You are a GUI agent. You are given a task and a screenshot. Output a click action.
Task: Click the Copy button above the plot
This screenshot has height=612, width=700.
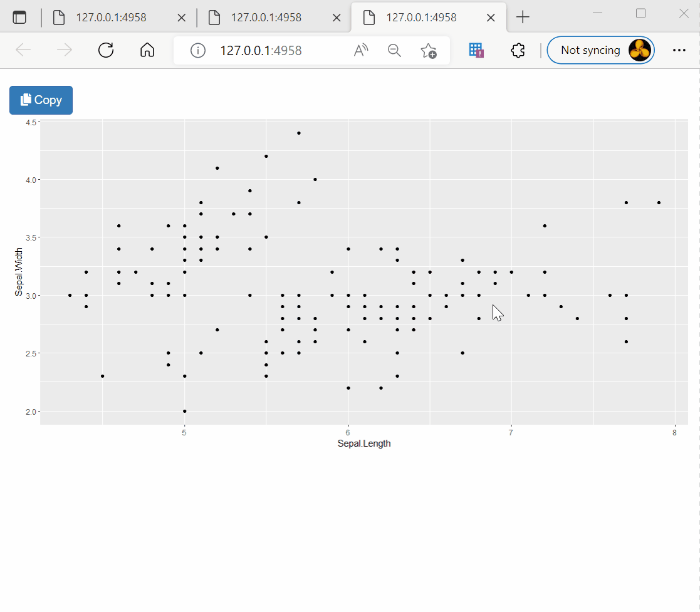coord(41,100)
